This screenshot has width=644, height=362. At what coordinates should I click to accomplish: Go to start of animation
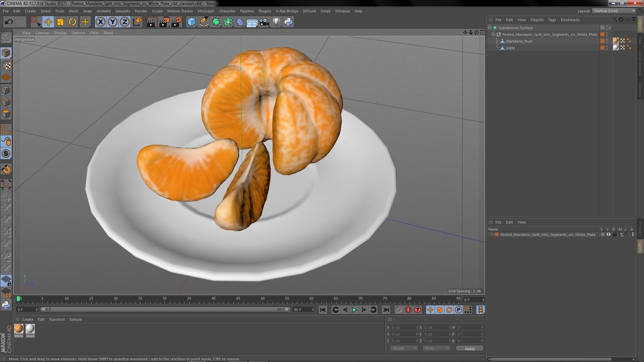point(323,310)
